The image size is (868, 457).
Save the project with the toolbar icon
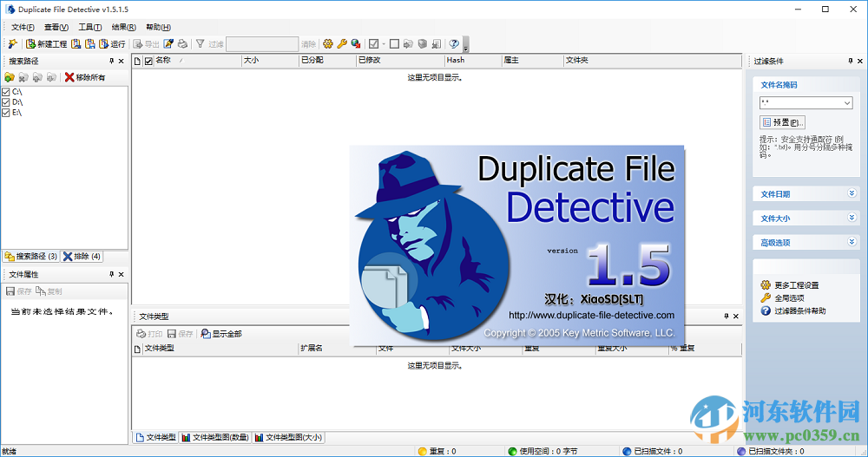89,43
